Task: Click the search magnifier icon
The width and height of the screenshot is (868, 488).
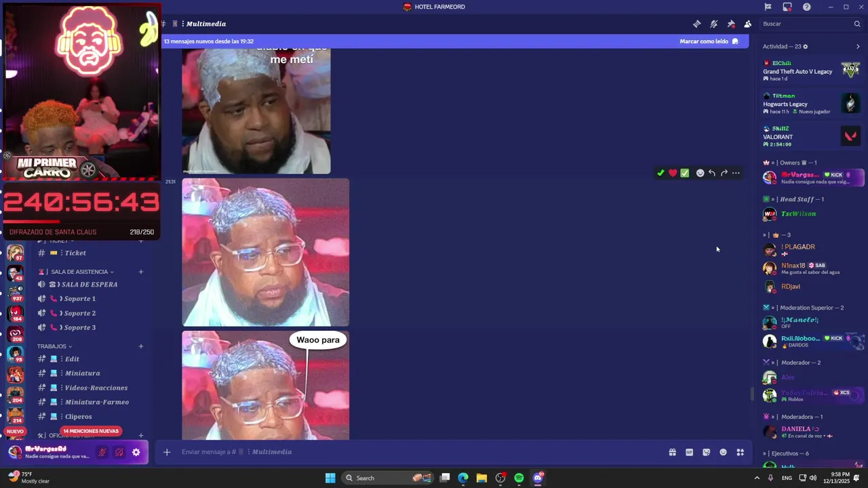Action: click(857, 24)
